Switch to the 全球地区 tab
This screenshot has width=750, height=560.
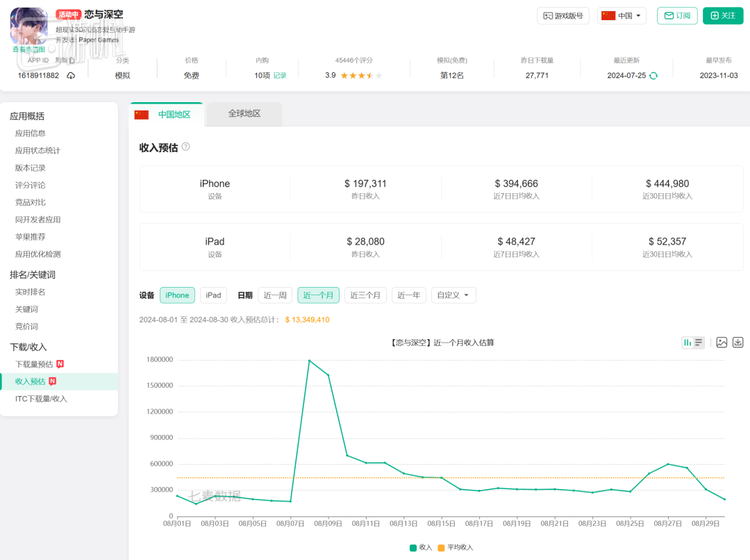(x=244, y=114)
